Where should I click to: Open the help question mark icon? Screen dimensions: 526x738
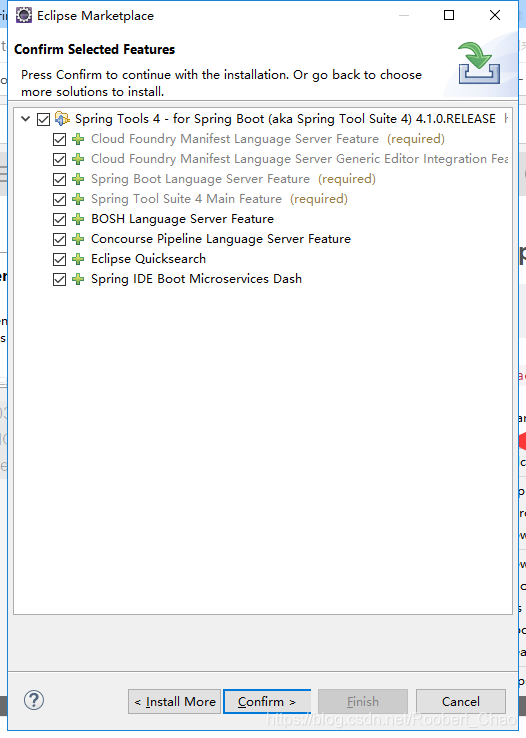[x=34, y=700]
